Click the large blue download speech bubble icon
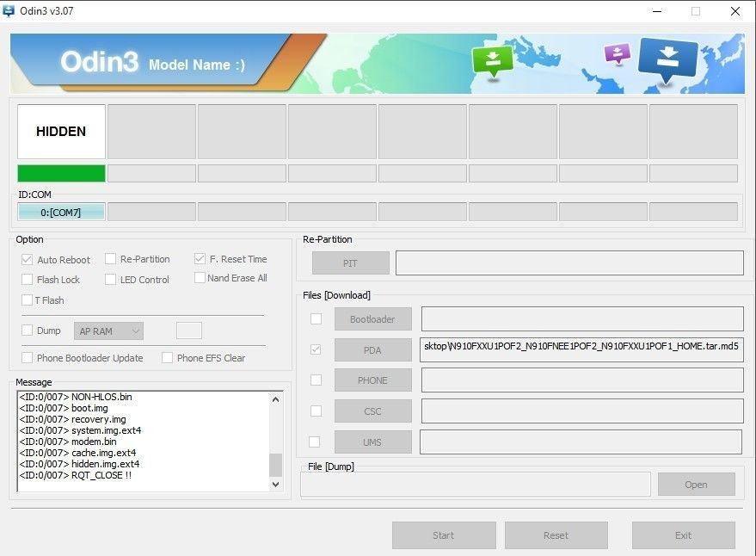The width and height of the screenshot is (756, 556). (x=667, y=60)
